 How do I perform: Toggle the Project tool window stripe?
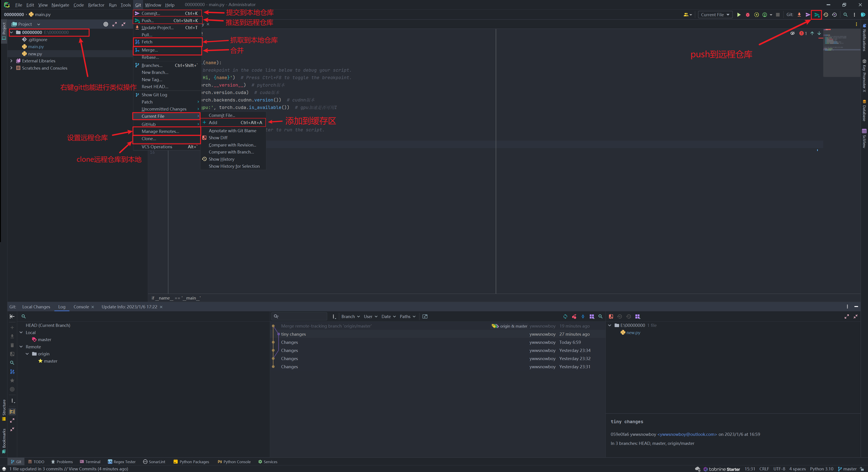(4, 31)
